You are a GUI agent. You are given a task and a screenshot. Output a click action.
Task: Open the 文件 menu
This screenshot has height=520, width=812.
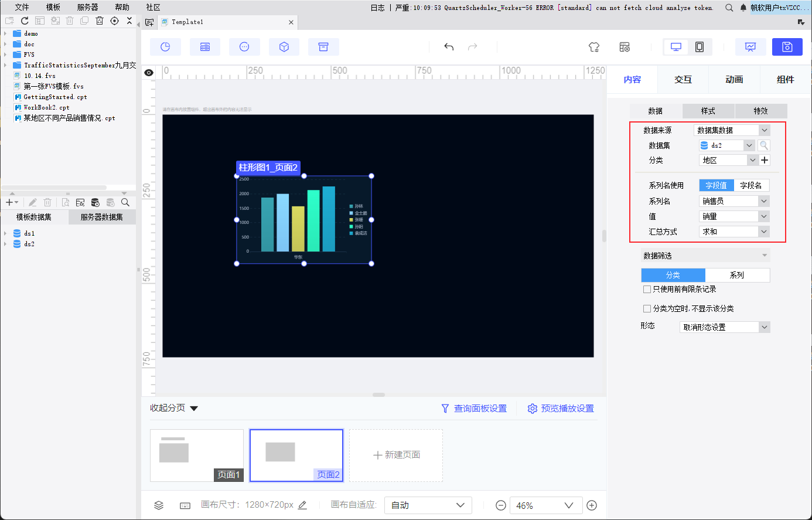tap(22, 7)
